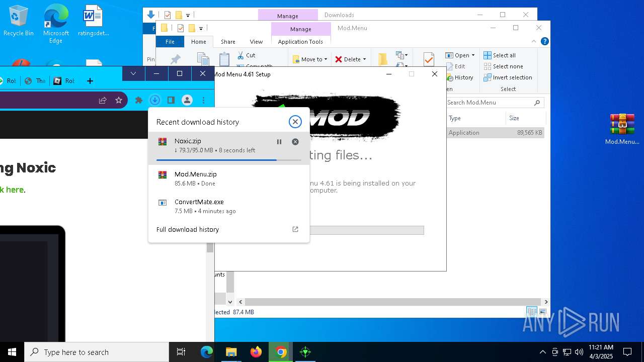Click Pin to Quick access pin icon

(175, 59)
